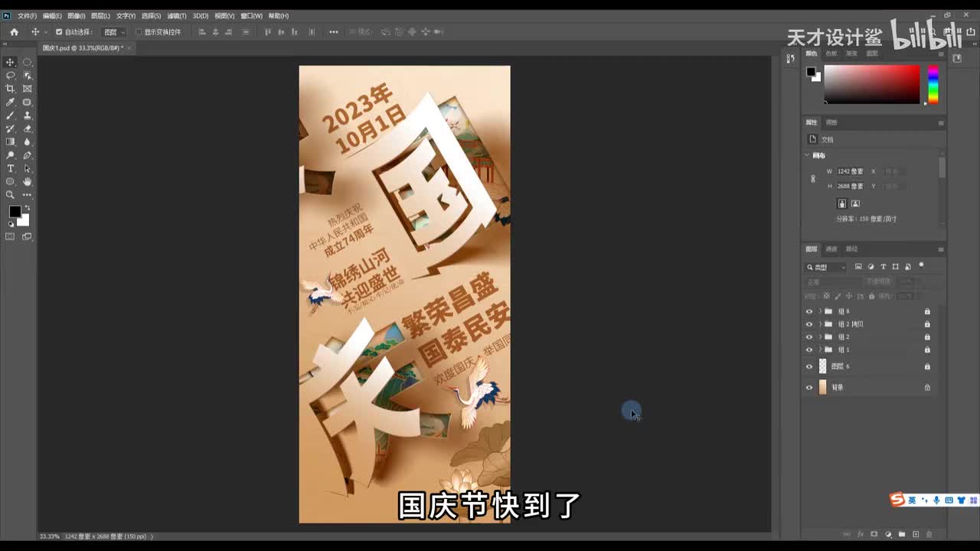Screen dimensions: 980x551
Task: Open the auto-select 图层 dropdown
Action: (114, 32)
